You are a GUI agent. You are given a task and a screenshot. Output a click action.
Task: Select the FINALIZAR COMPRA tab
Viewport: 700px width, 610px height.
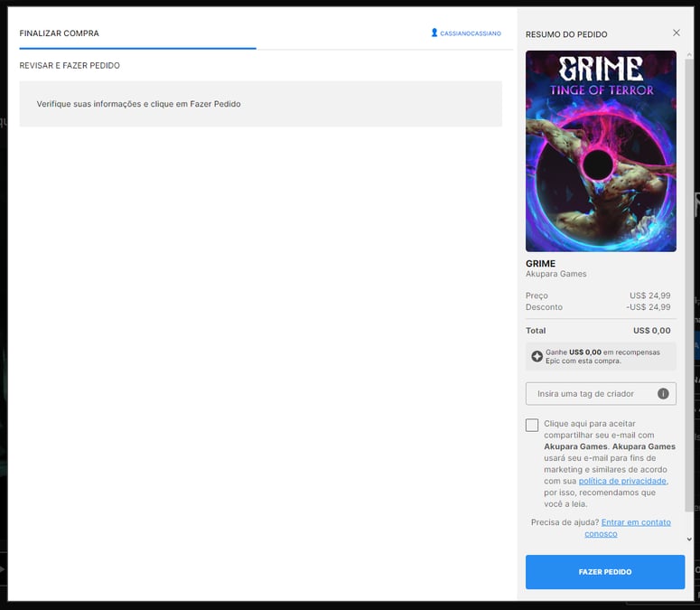click(59, 33)
